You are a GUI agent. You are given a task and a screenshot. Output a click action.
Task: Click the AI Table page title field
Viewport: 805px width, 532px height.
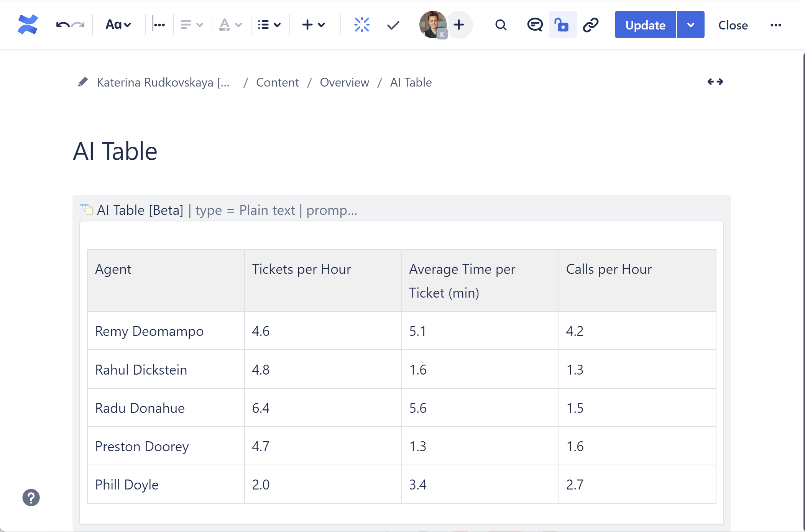[x=115, y=151]
